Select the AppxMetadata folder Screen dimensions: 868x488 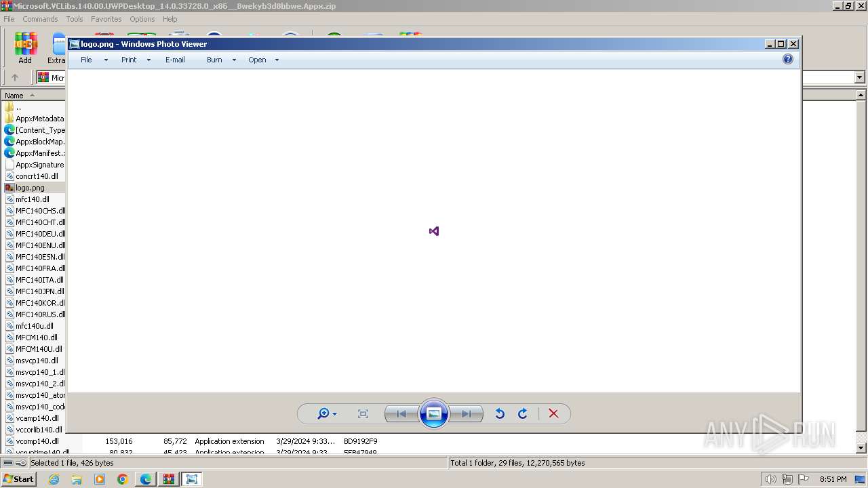(x=35, y=119)
